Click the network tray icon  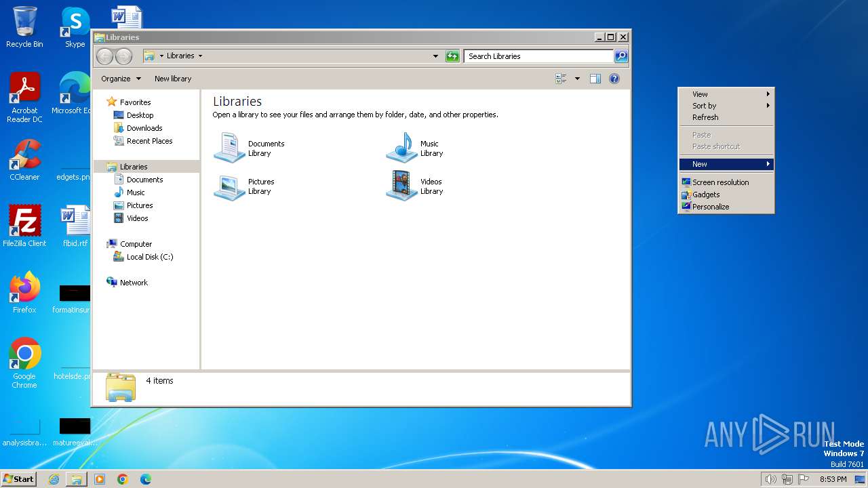787,479
